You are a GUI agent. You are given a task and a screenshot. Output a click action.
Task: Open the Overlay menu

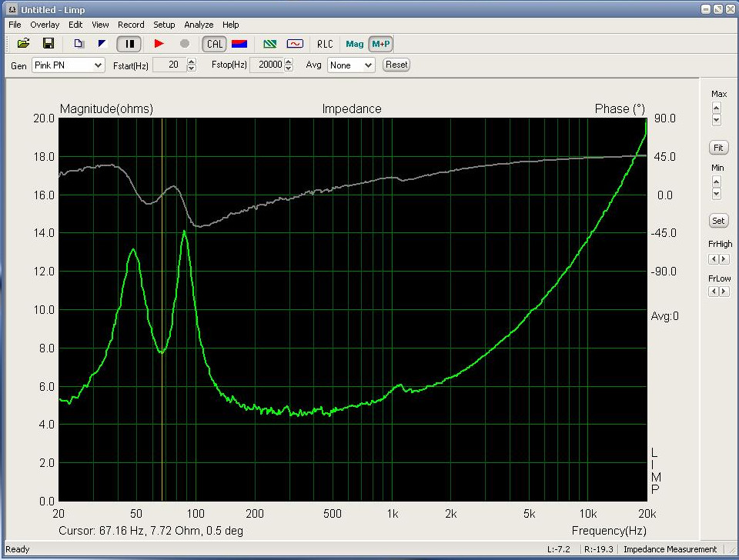click(45, 25)
